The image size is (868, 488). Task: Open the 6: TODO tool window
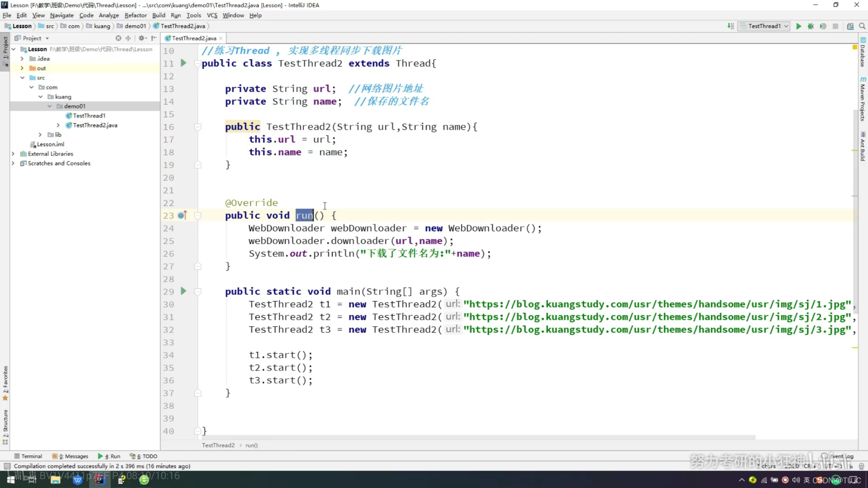[144, 456]
